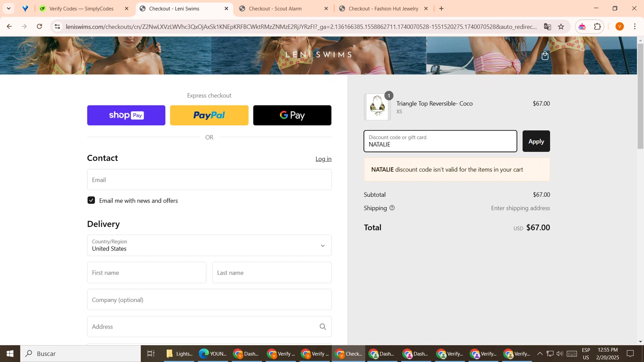
Task: Open the Chrome three-dot menu
Action: [635, 27]
